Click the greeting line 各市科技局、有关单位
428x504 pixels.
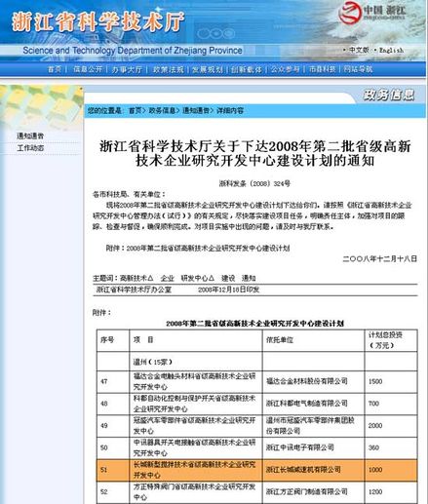coord(129,195)
